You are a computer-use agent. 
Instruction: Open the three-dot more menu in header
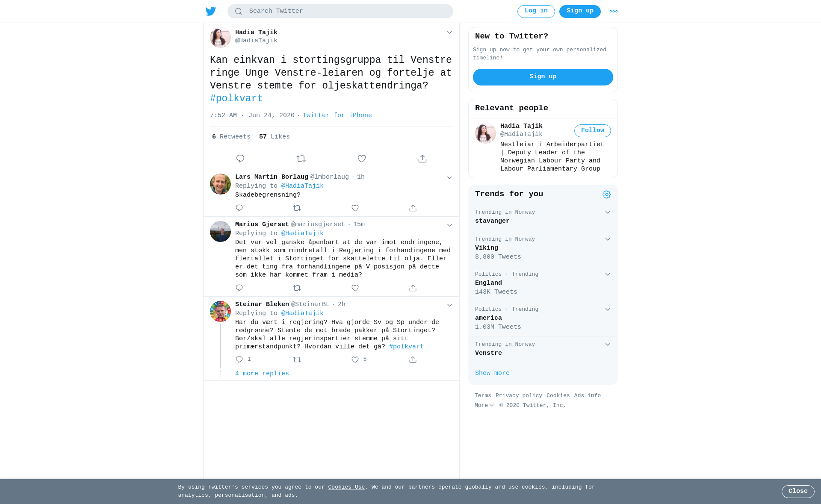(614, 12)
